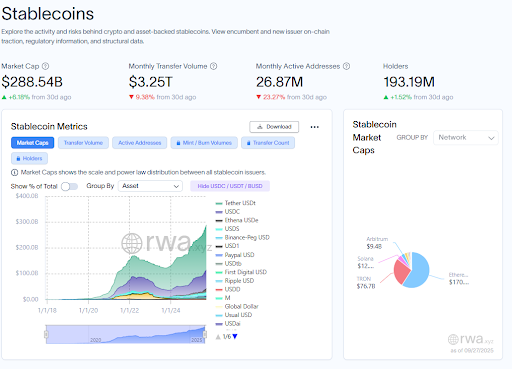
Task: Download the Stablecoin Metrics data
Action: point(274,127)
